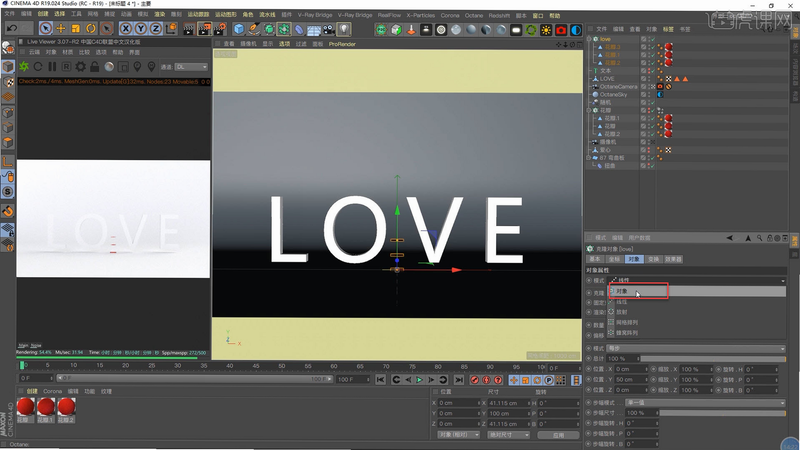Open the 绝对尺寸 size dropdown
800x450 pixels.
(x=508, y=435)
